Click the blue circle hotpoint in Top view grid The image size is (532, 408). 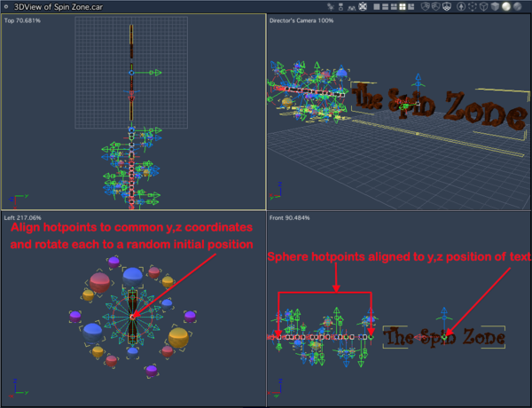click(131, 73)
